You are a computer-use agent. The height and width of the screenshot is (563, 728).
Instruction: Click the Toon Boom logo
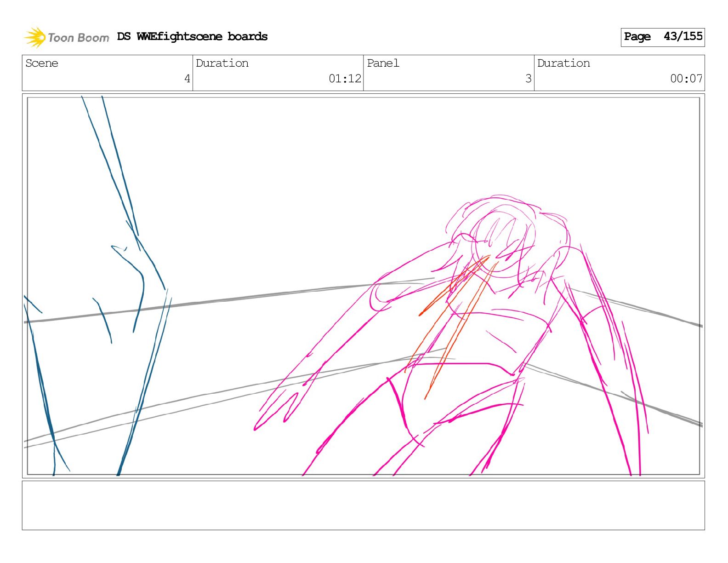(x=67, y=37)
